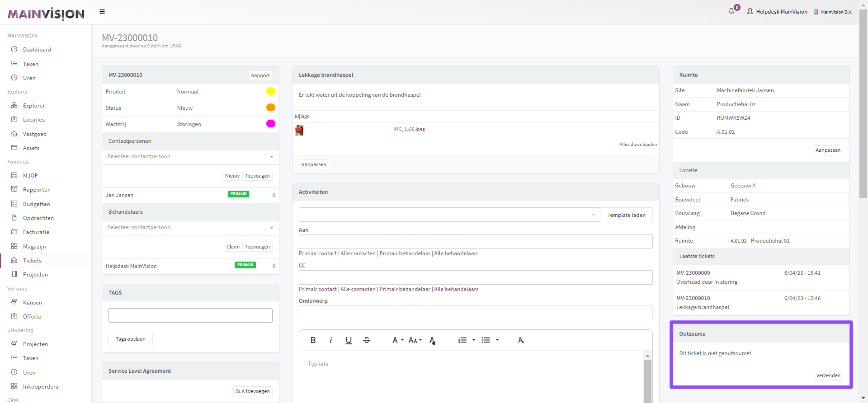Toggle underline formatting in the editor
Screen dimensions: 868x403
[349, 340]
